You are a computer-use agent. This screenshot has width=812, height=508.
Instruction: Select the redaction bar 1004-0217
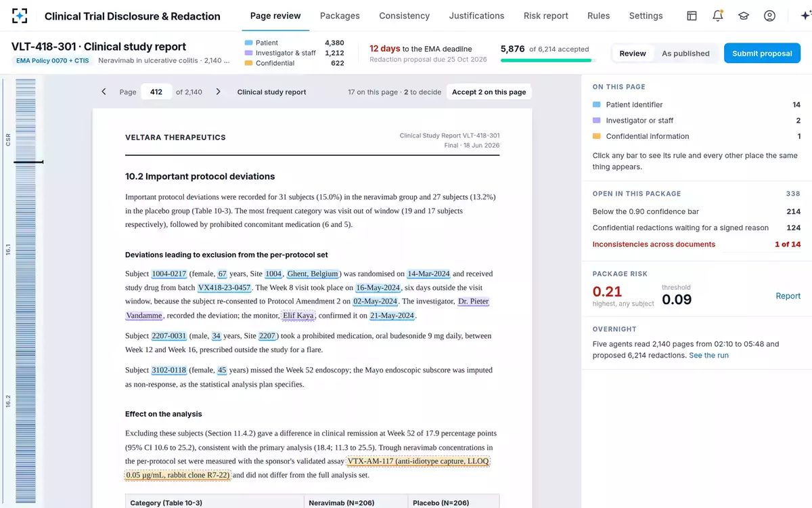click(169, 274)
